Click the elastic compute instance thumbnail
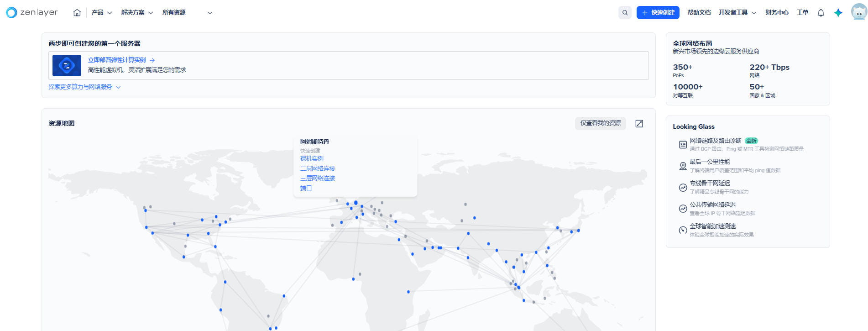Viewport: 868px width, 331px height. (x=67, y=65)
